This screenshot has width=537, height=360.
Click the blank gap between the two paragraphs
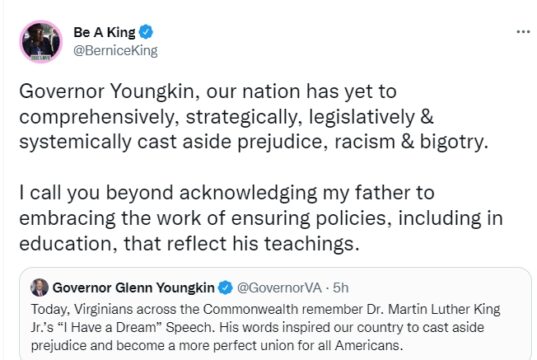click(x=253, y=167)
